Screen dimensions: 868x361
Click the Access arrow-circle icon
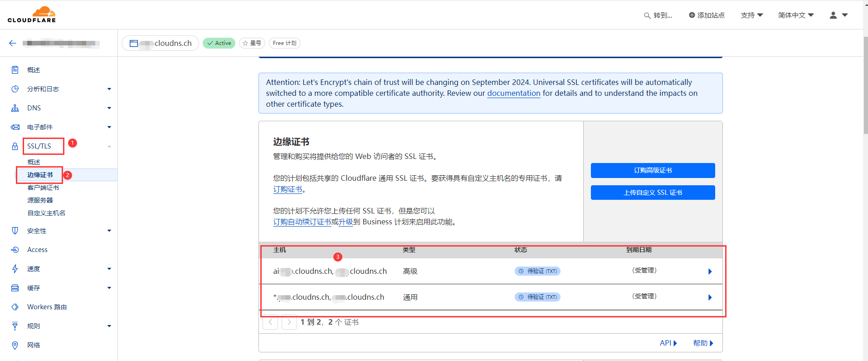click(15, 250)
